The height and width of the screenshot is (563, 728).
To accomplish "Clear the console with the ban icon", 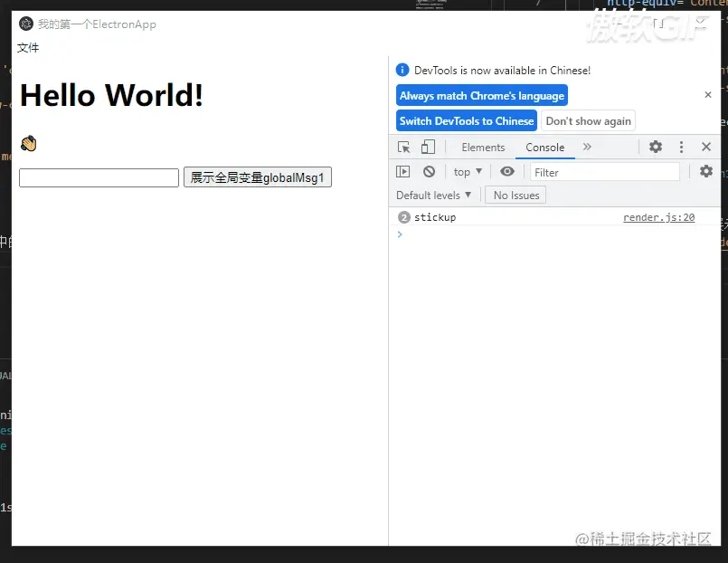I will [429, 171].
